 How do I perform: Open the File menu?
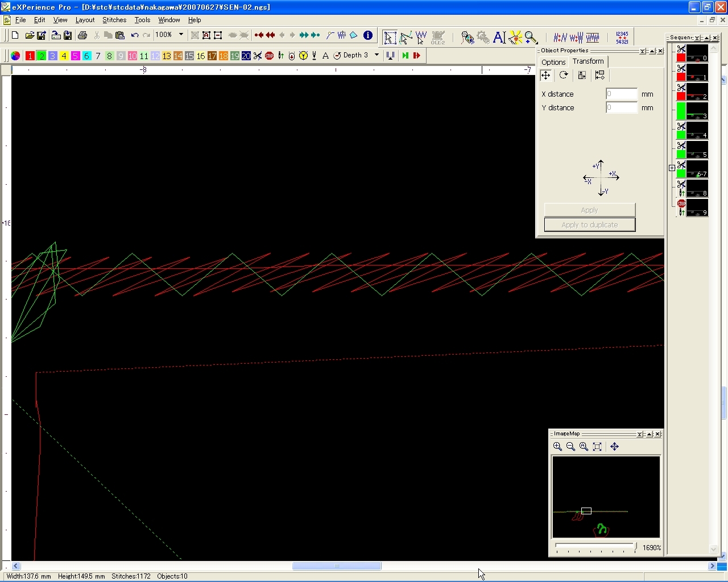coord(20,20)
